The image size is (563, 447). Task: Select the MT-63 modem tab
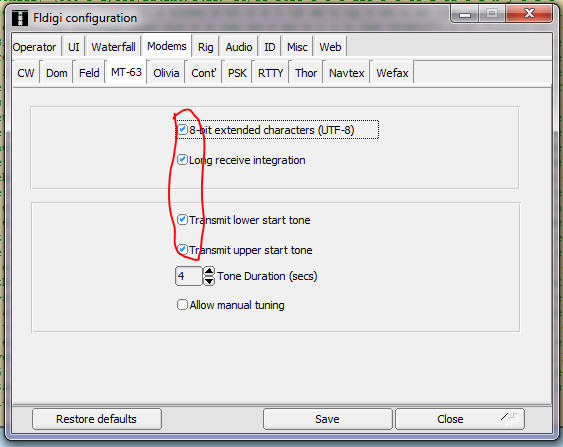click(126, 72)
